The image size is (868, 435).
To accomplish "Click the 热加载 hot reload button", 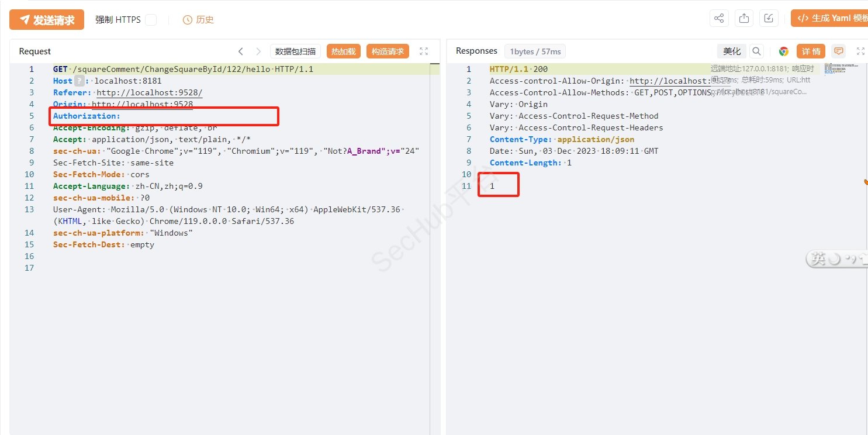I will [344, 51].
